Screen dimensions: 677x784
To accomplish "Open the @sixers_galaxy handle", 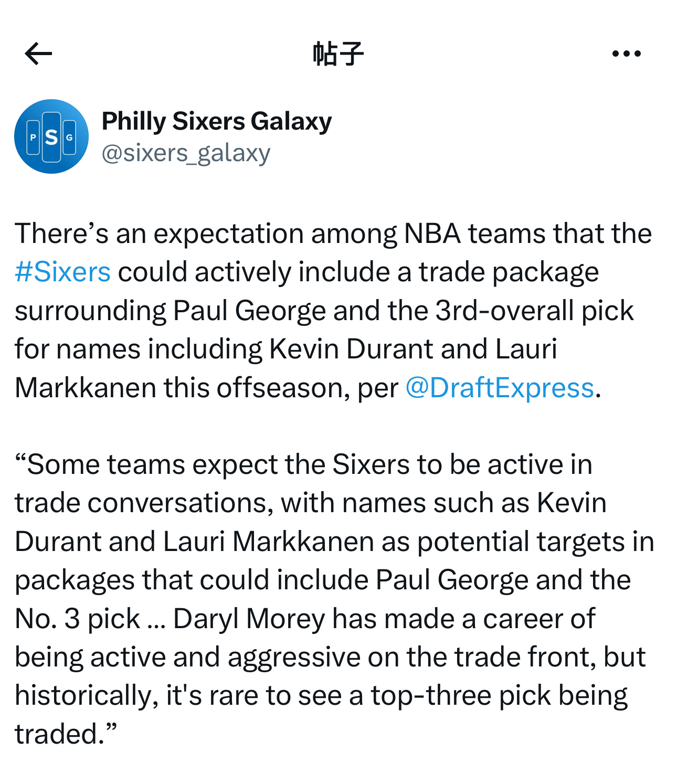I will point(186,153).
